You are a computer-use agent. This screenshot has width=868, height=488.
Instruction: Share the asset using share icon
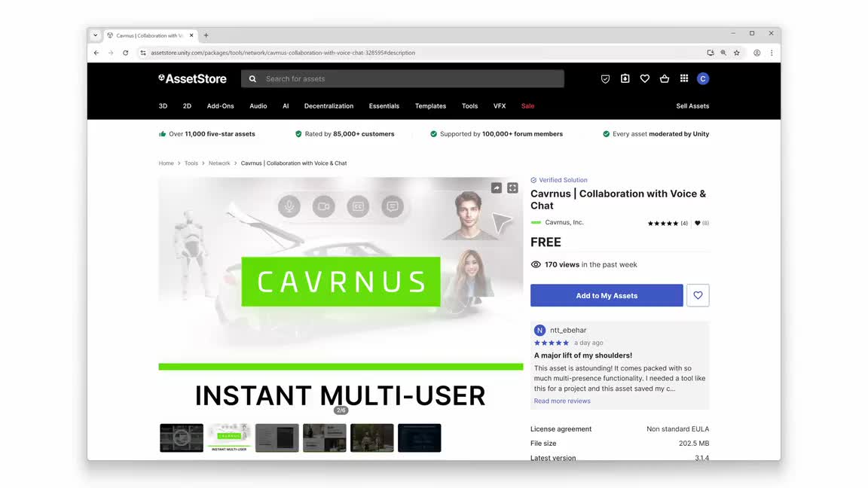(x=497, y=188)
